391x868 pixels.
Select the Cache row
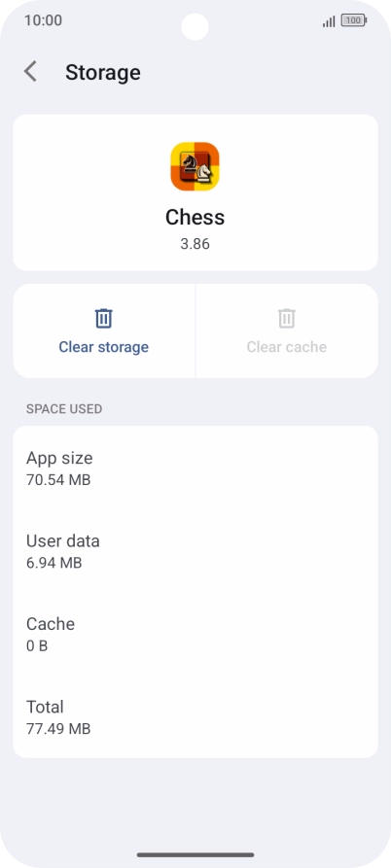(195, 634)
